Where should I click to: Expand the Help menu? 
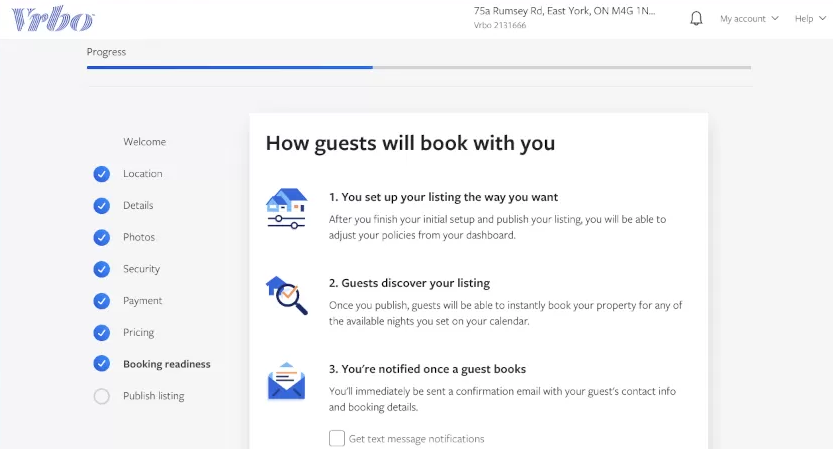pos(810,19)
